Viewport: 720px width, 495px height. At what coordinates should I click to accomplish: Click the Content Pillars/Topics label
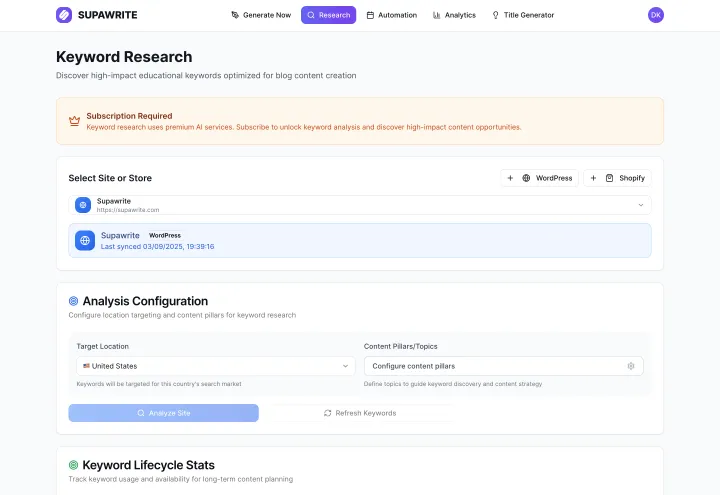click(400, 346)
